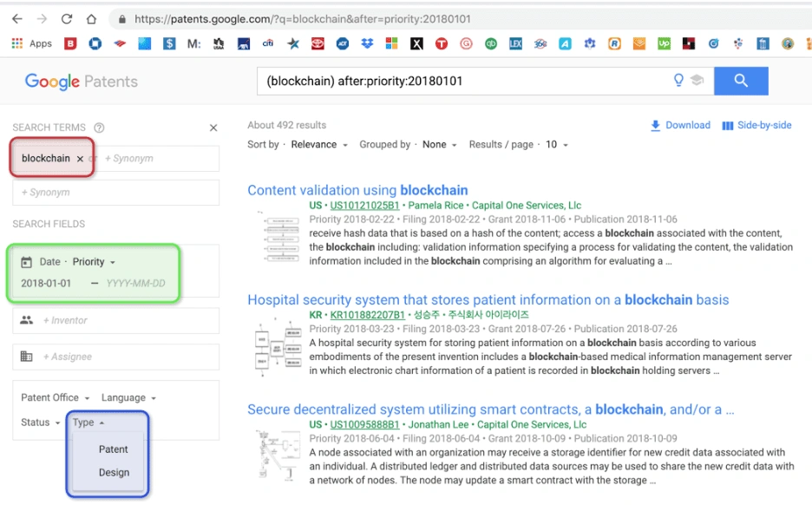Open Results per page 10 dropdown
Viewport: 812px width, 505px height.
[x=557, y=145]
